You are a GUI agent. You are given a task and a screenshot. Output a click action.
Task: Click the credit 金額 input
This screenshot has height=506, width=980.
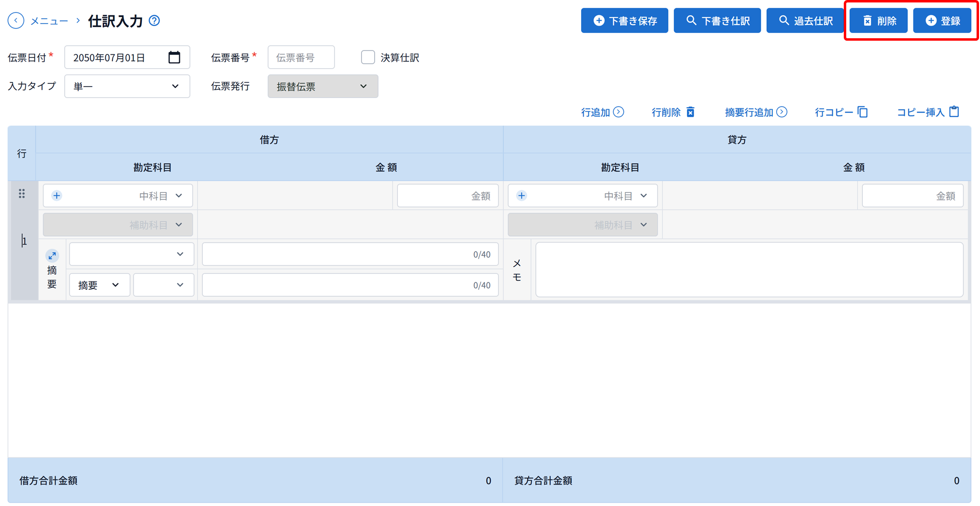click(913, 196)
